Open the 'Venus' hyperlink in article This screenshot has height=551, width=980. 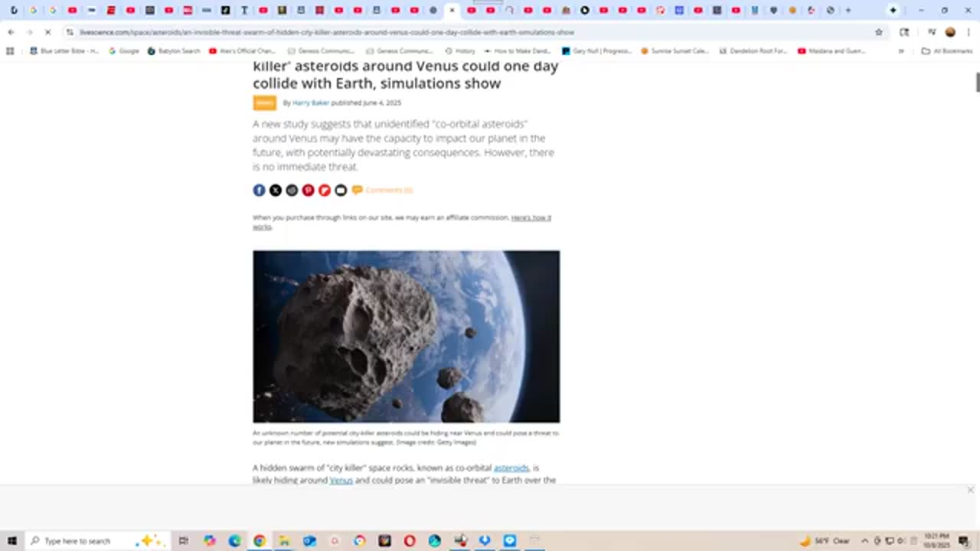pyautogui.click(x=341, y=481)
